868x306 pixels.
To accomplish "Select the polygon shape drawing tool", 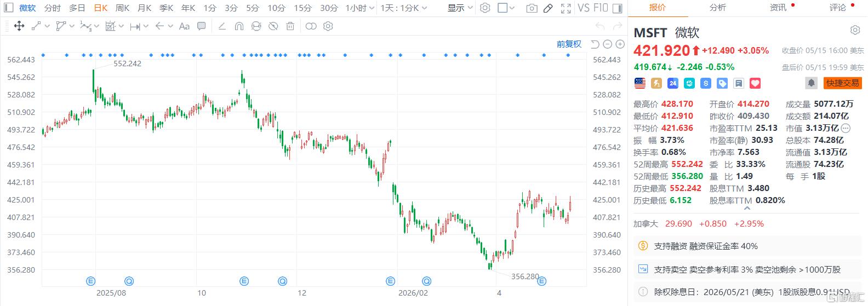I will point(61,26).
